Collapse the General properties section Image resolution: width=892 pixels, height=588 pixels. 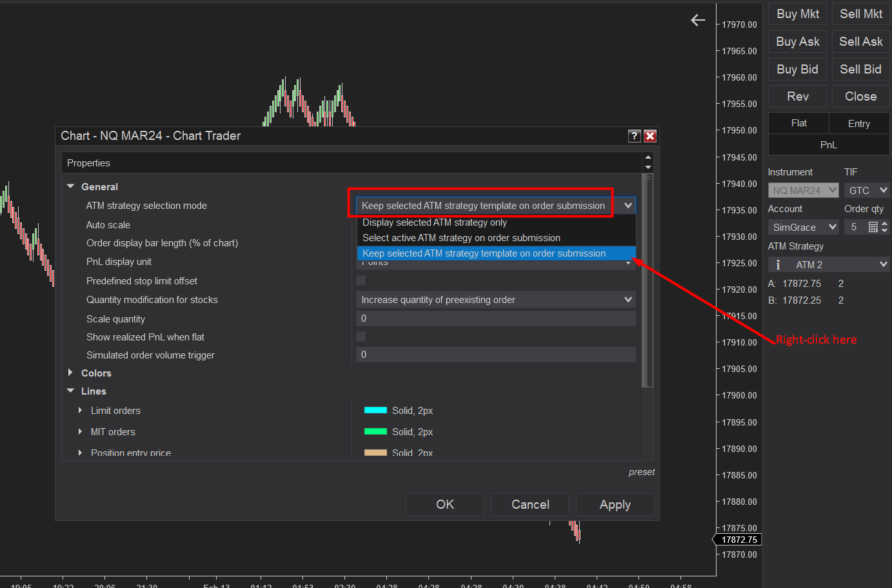pyautogui.click(x=71, y=186)
